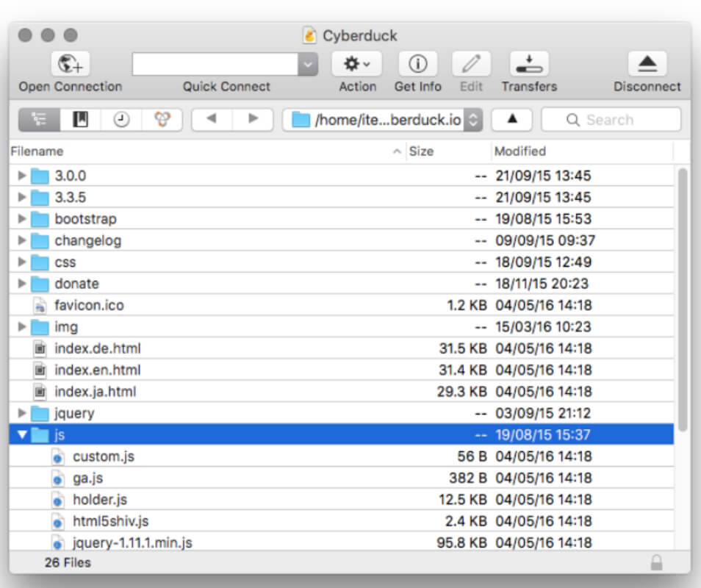Screen dimensions: 701x588
Task: Select the jquery-1.11.1.min.js file icon
Action: 57,542
